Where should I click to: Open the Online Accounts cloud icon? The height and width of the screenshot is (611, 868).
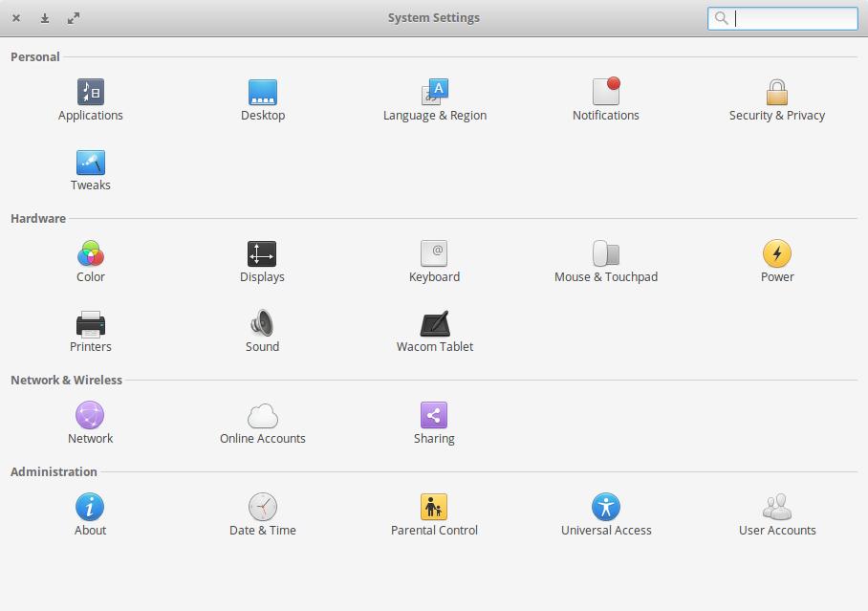pyautogui.click(x=262, y=416)
